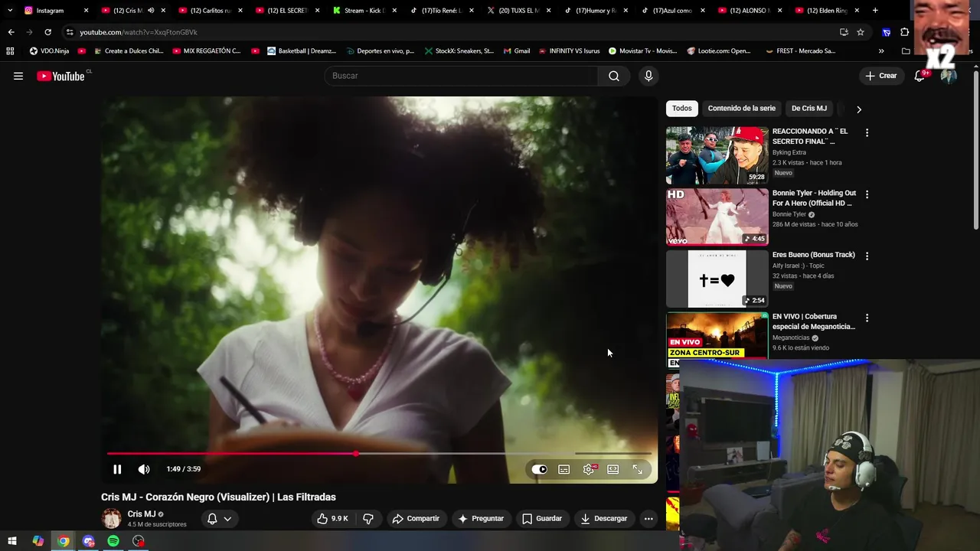Enter full screen mode
Viewport: 980px width, 551px height.
click(x=638, y=469)
